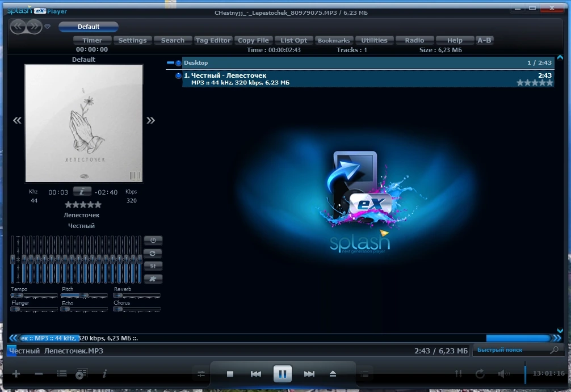Remove track with the minus icon
Image resolution: width=571 pixels, height=392 pixels.
[x=39, y=373]
